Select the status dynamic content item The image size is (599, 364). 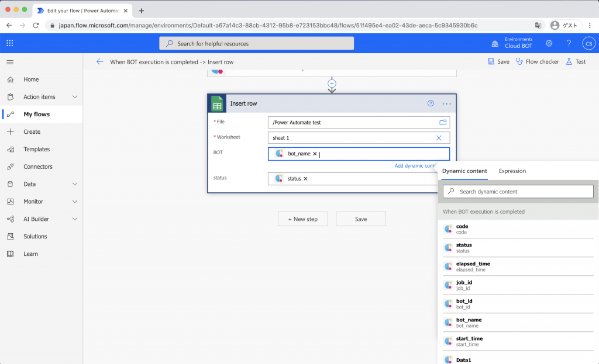coord(518,248)
